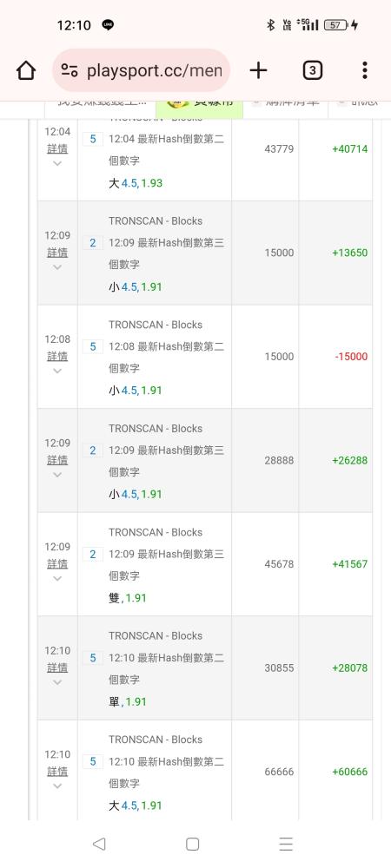Tap the browser home icon
391x868 pixels.
click(x=26, y=70)
